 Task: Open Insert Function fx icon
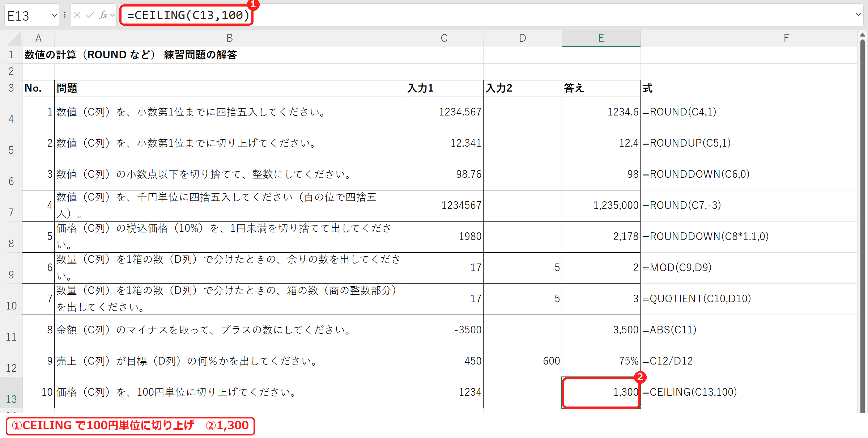(103, 15)
